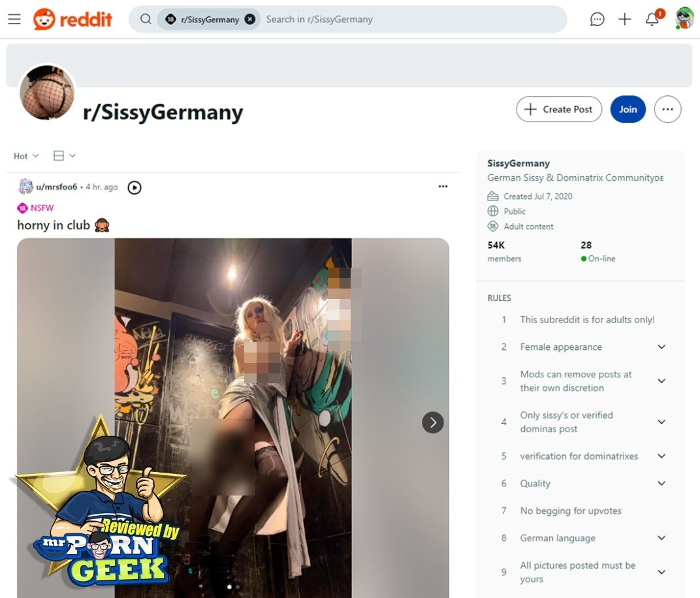Screen dimensions: 700x598
Task: Open the user avatar profile menu
Action: click(684, 19)
